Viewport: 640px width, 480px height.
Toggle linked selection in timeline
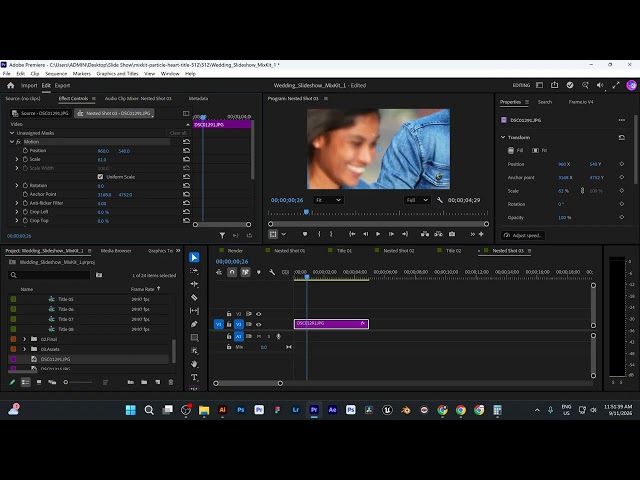pyautogui.click(x=245, y=272)
